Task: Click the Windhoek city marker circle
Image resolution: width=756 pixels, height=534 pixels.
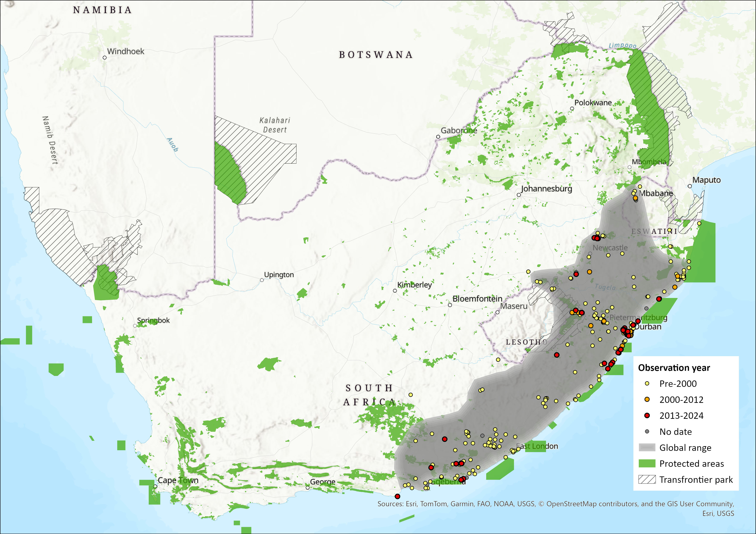Action: [105, 57]
